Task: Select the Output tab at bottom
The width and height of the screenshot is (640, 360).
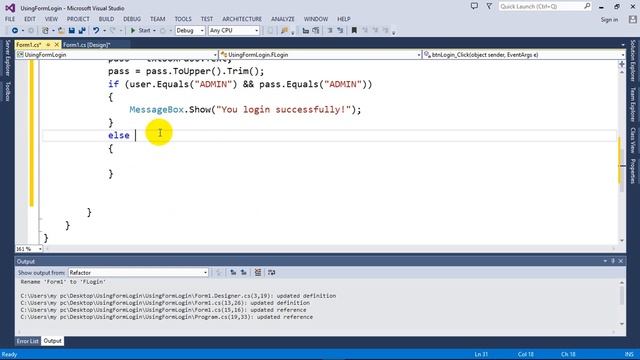Action: (x=52, y=341)
